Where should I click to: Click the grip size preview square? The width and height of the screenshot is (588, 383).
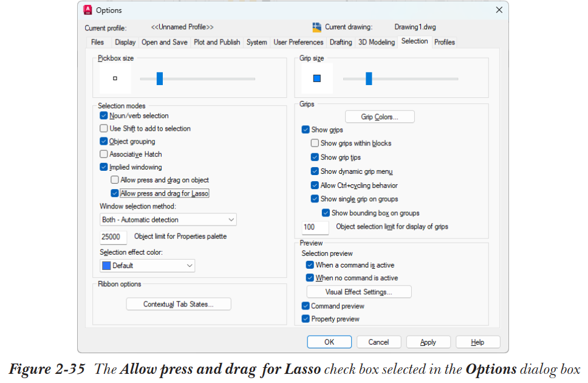tap(317, 78)
